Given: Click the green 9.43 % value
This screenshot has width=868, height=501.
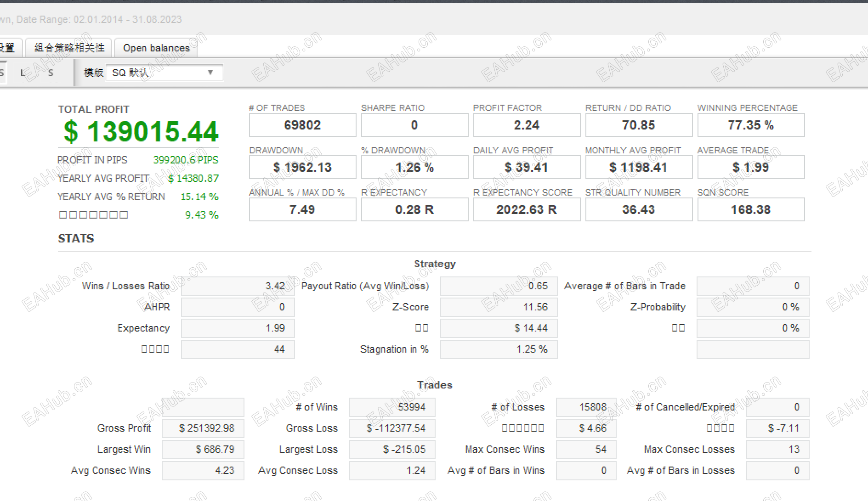Looking at the screenshot, I should 201,215.
